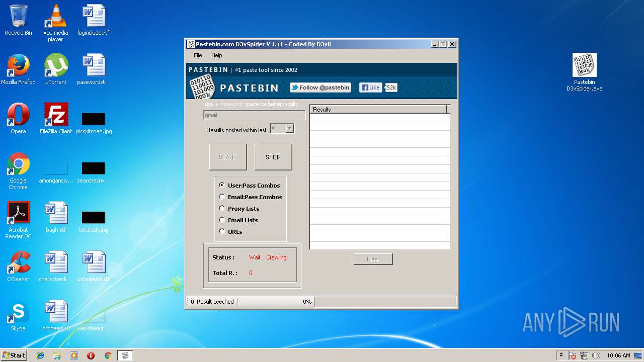
Task: Open the media player taskbar icon
Action: pyautogui.click(x=74, y=355)
